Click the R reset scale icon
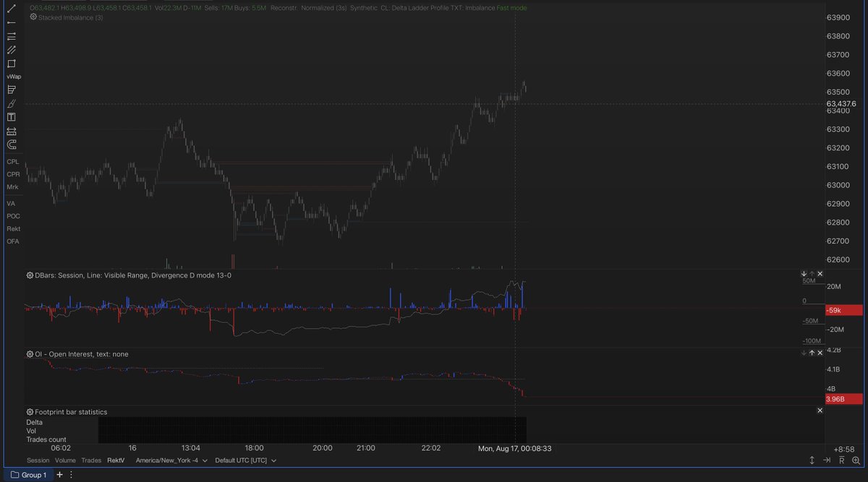The width and height of the screenshot is (868, 482). tap(842, 460)
